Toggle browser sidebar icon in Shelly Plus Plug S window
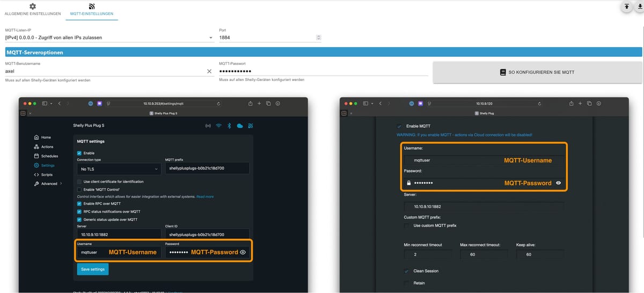Image resolution: width=644 pixels, height=293 pixels. tap(45, 103)
